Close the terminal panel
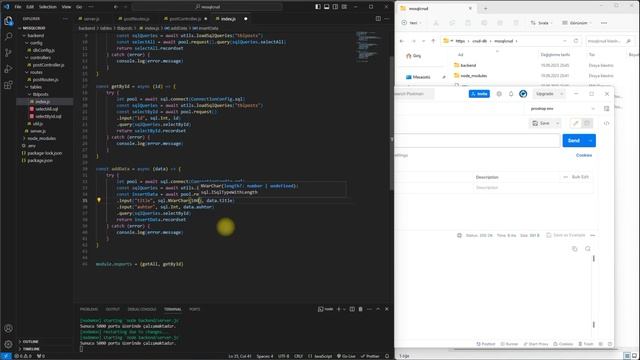640x360 pixels. click(x=387, y=309)
